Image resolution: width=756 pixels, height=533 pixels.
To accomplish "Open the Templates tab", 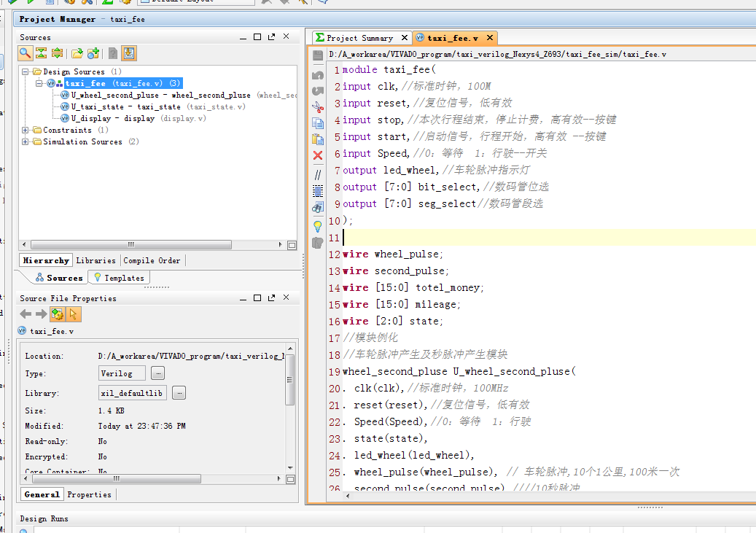I will pos(119,278).
